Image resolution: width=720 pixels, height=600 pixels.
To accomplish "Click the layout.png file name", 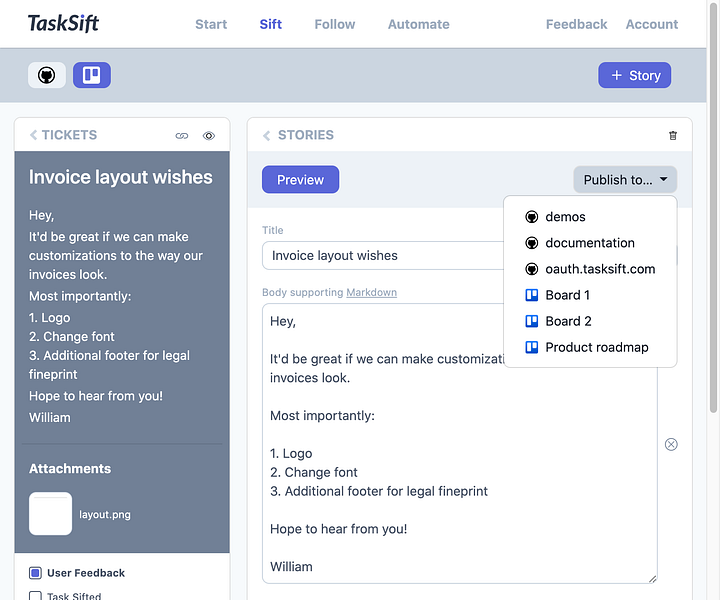I will point(105,515).
